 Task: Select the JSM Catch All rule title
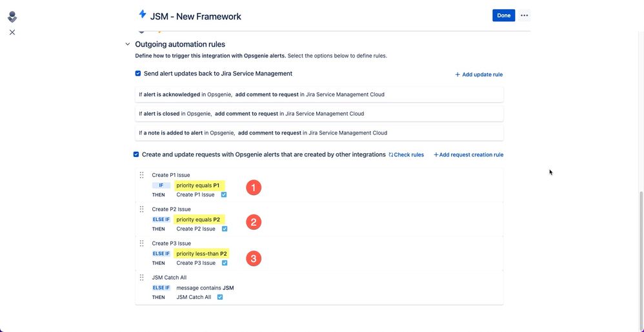[169, 277]
